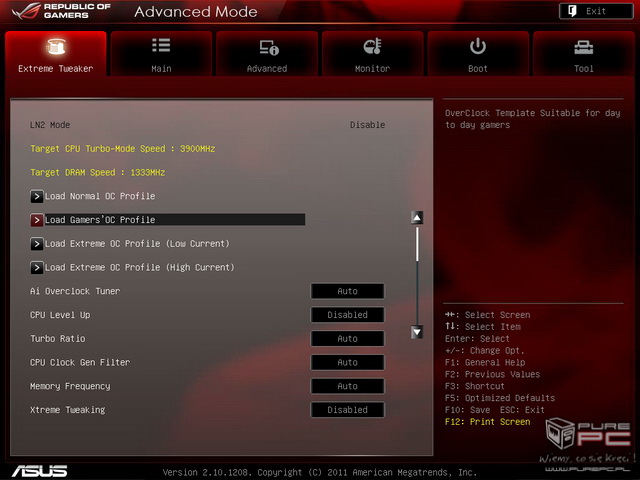Click red arrow icon beside Load Gamers' OC Profile
Screen dimensions: 640x480
37,220
